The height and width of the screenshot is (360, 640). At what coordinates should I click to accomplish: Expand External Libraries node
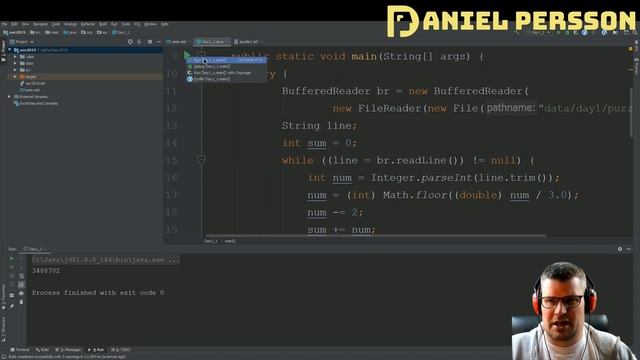click(9, 97)
